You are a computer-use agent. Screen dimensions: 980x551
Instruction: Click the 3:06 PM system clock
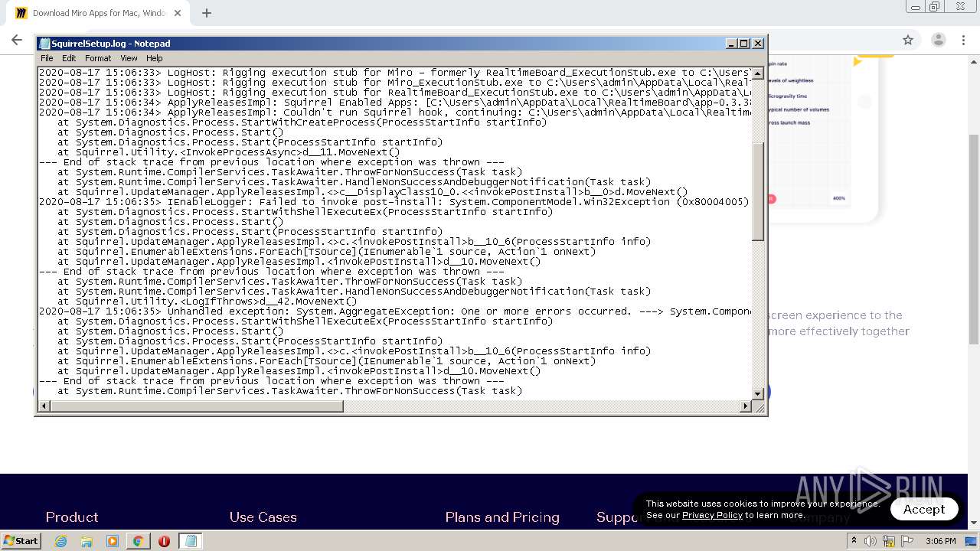tap(941, 541)
